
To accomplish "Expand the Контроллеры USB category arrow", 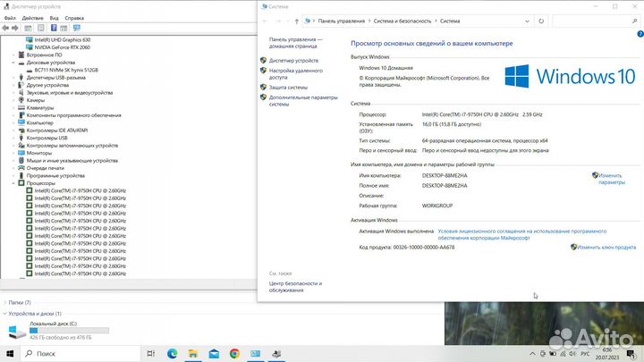I will coord(13,138).
